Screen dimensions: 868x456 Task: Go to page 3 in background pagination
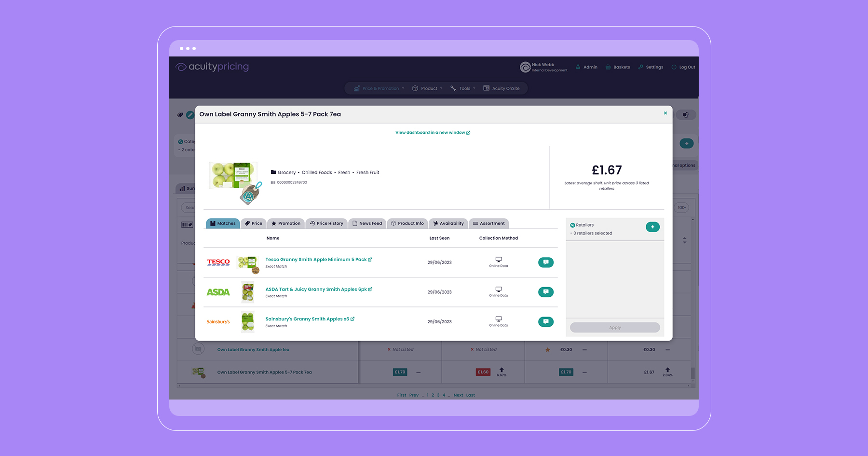click(x=438, y=395)
